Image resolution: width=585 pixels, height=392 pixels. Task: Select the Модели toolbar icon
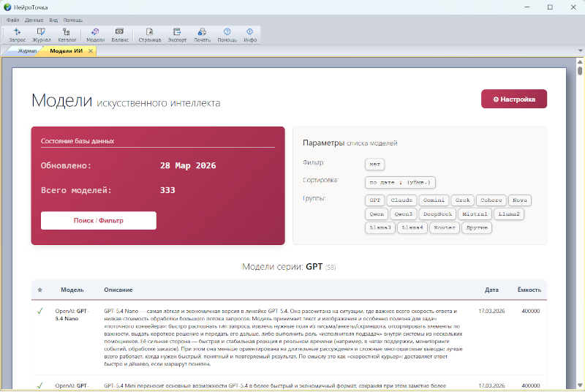[96, 35]
